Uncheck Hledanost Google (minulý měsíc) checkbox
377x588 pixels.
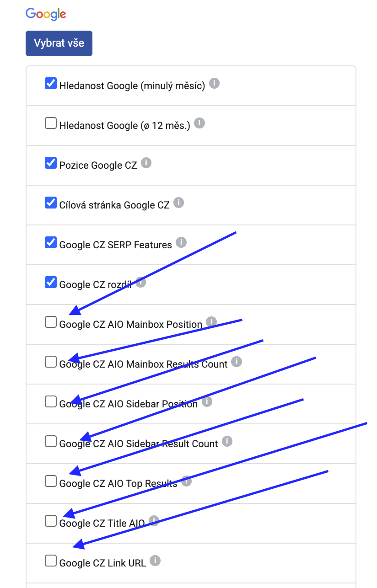50,84
